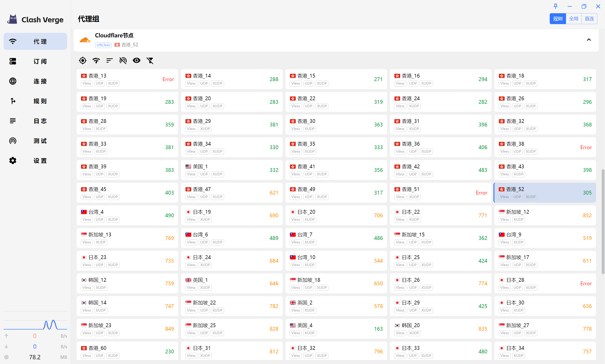Select proxy node 日本_33
Image resolution: width=605 pixels, height=364 pixels.
441,351
